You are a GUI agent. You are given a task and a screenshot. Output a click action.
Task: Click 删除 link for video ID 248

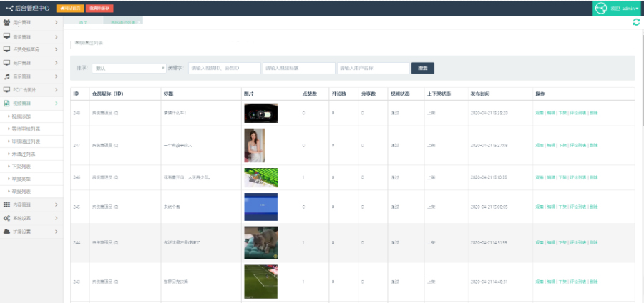click(x=594, y=113)
